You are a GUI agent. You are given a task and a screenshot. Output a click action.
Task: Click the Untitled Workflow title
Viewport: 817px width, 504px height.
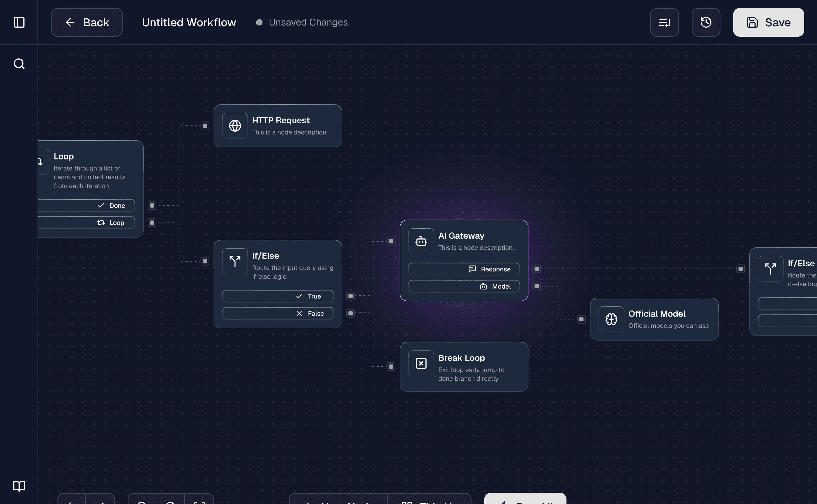tap(189, 22)
